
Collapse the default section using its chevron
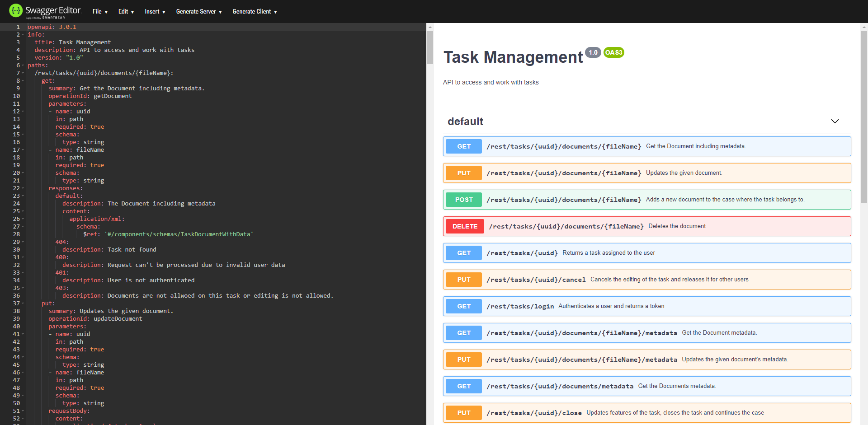coord(835,121)
